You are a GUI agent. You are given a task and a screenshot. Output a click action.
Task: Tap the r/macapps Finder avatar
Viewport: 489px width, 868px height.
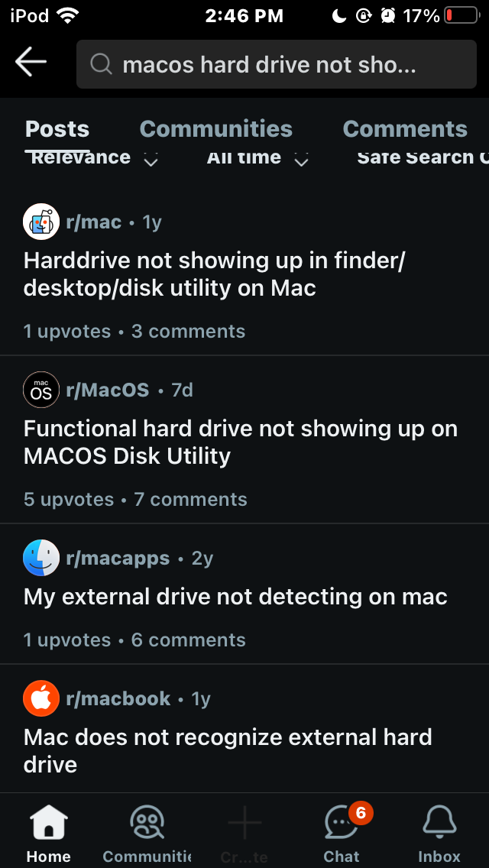tap(41, 559)
